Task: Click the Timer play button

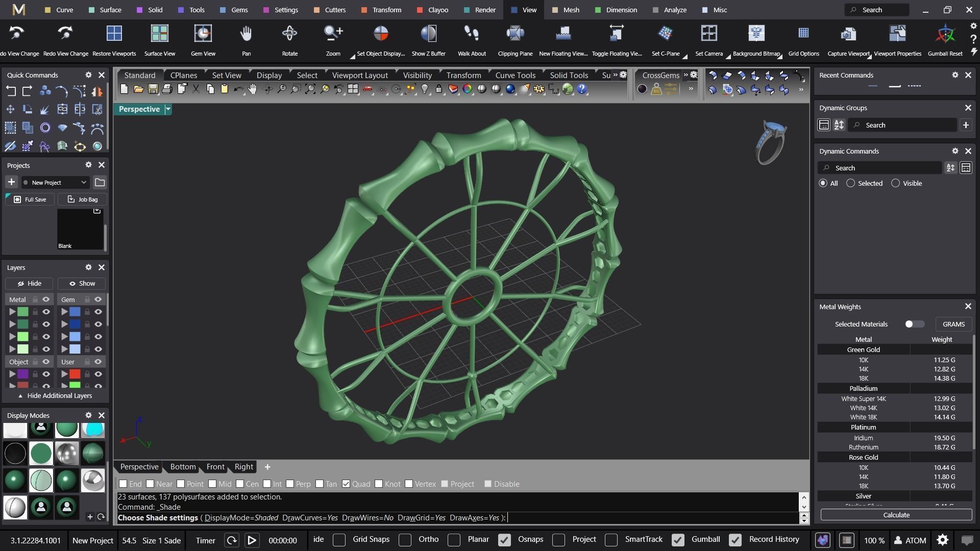Action: coord(252,541)
